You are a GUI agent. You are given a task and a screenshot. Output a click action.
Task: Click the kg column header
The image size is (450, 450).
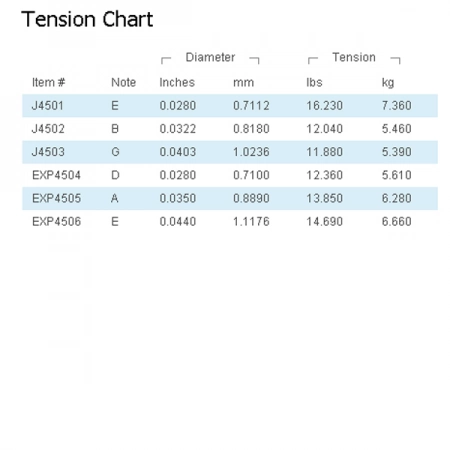(x=388, y=83)
